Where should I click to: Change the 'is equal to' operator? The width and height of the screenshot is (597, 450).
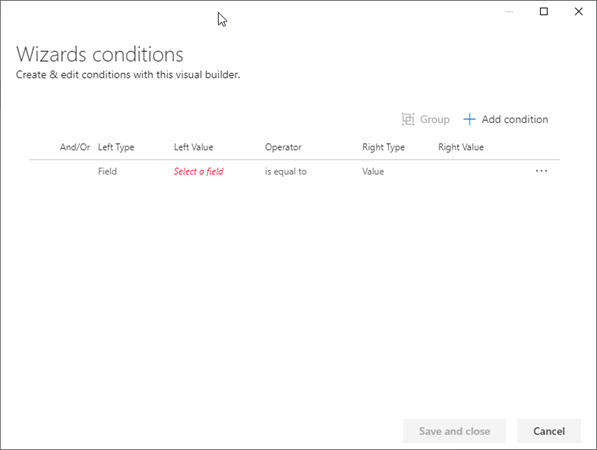click(286, 171)
